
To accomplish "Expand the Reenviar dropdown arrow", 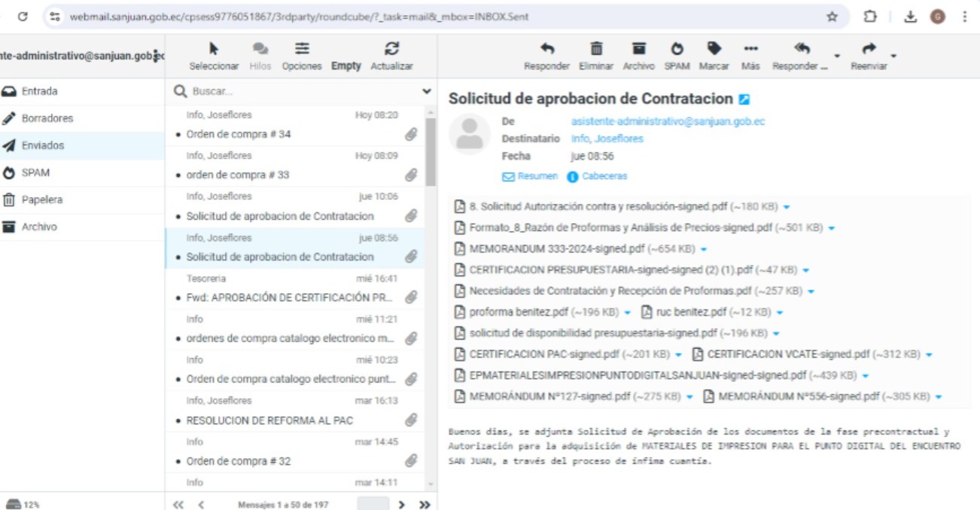I will click(893, 56).
